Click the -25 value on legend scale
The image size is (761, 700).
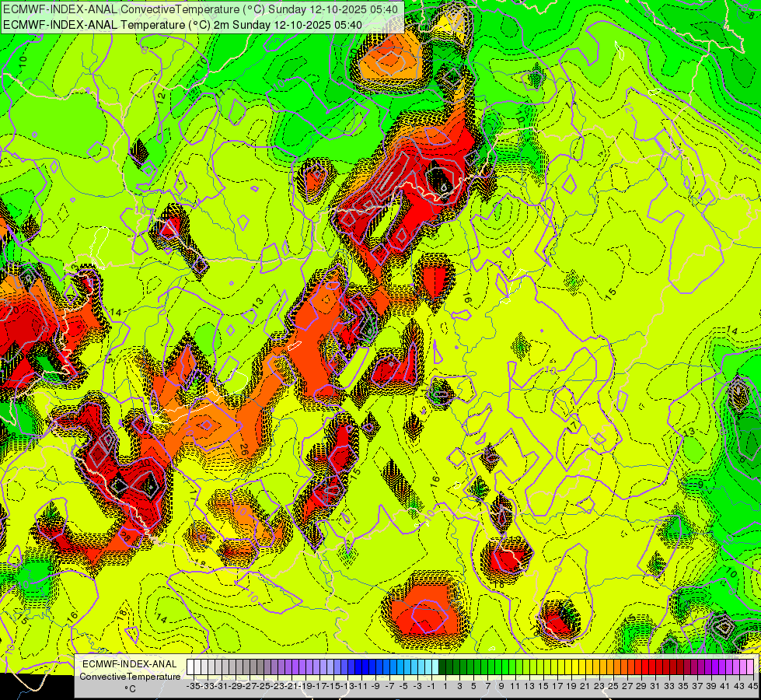pos(264,687)
